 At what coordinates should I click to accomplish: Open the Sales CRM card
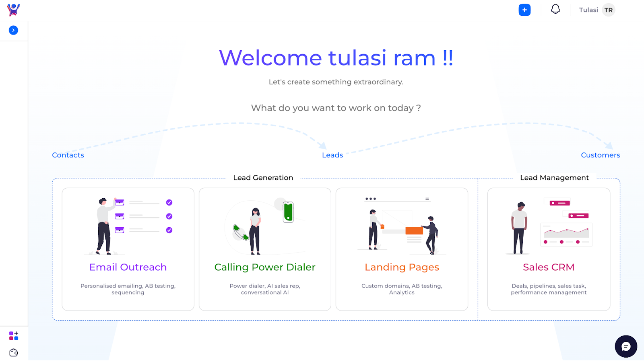549,249
